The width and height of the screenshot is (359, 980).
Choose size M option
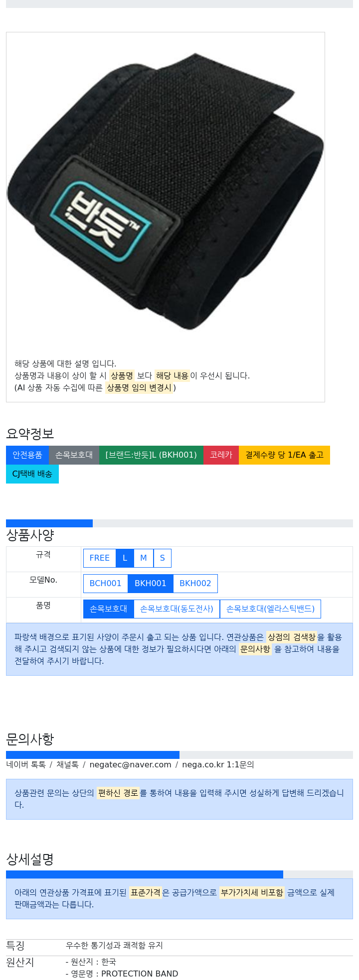click(144, 558)
